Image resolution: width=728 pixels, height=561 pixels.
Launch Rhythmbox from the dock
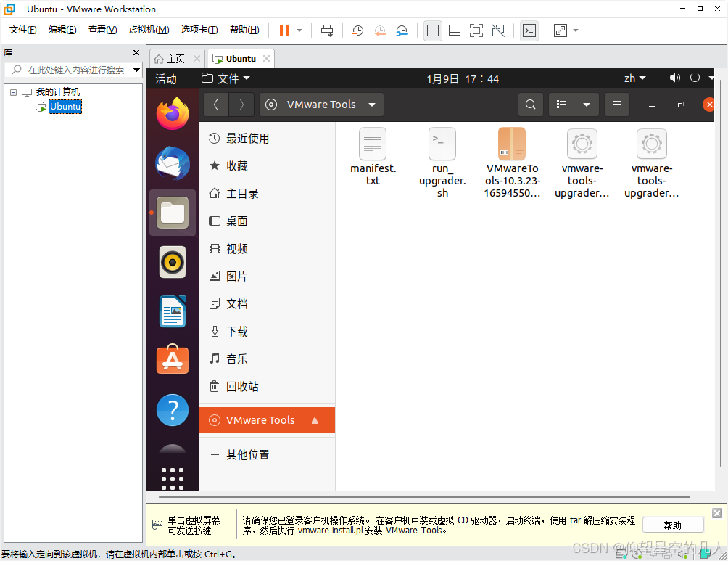(x=173, y=263)
